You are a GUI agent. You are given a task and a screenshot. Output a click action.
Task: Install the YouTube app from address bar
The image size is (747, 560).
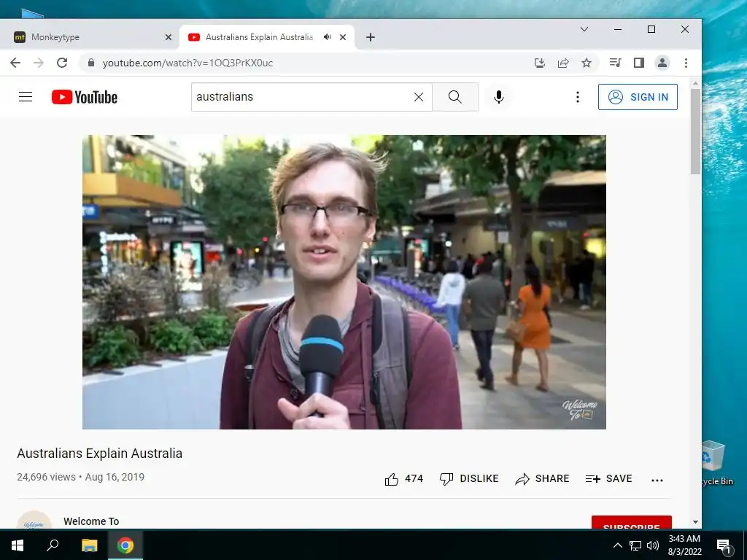539,63
